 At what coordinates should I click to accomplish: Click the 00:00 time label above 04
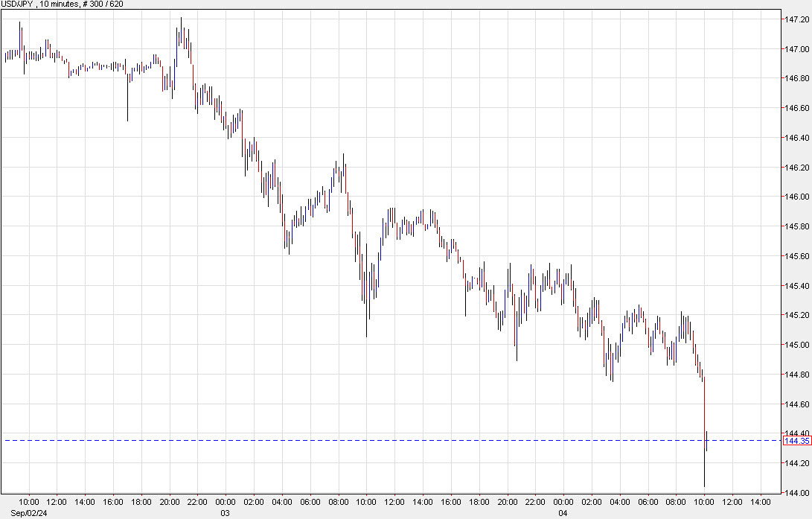[563, 503]
